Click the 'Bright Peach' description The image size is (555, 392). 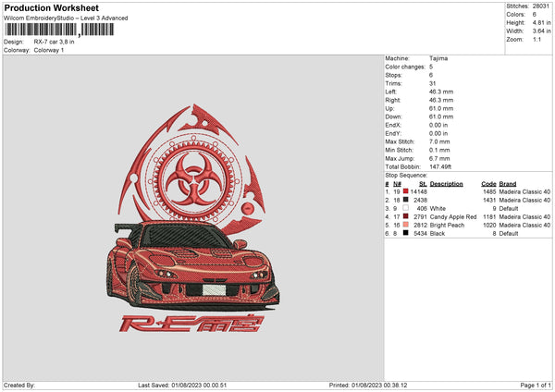pos(447,225)
